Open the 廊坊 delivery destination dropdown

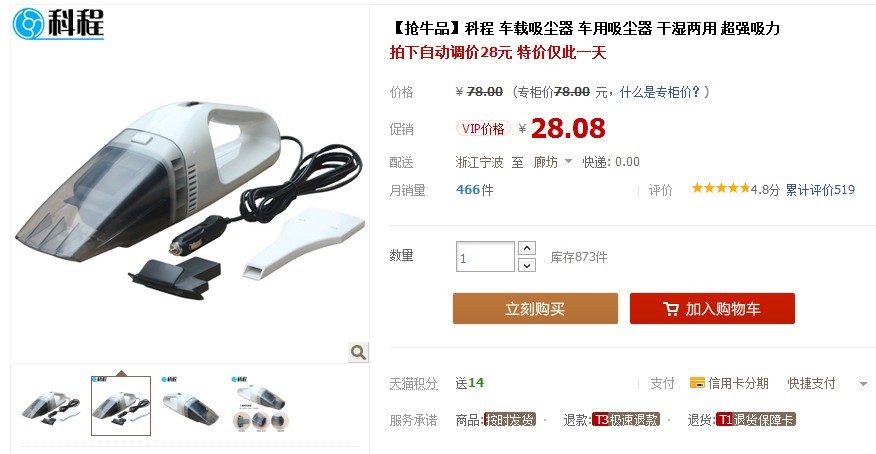tap(553, 162)
